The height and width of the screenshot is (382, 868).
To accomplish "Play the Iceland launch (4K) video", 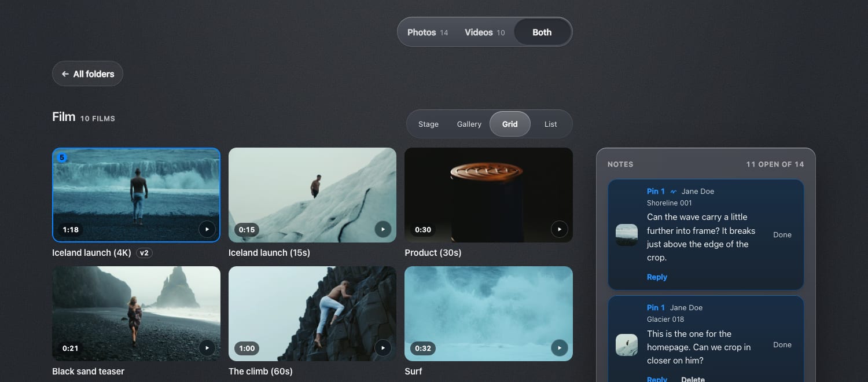I will coord(207,229).
